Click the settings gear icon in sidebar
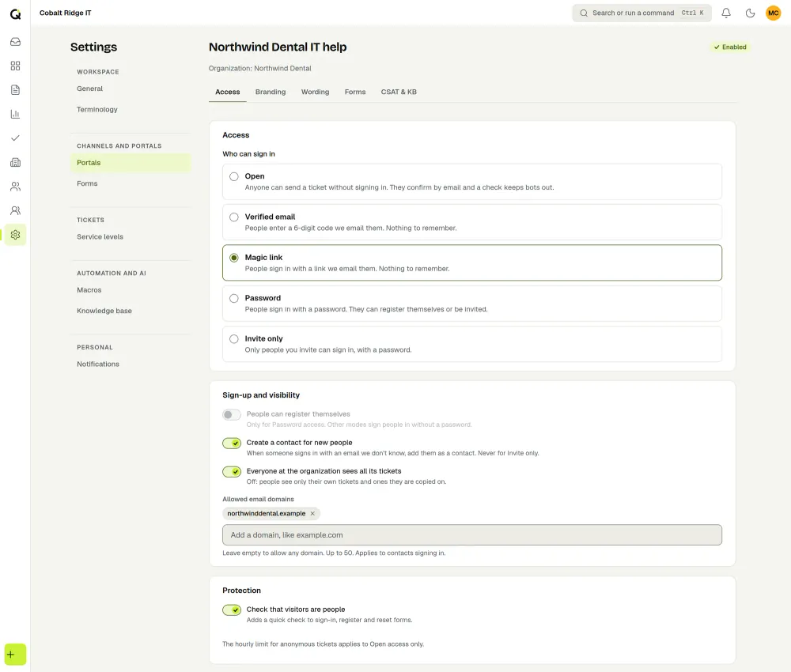Image resolution: width=791 pixels, height=672 pixels. [16, 235]
